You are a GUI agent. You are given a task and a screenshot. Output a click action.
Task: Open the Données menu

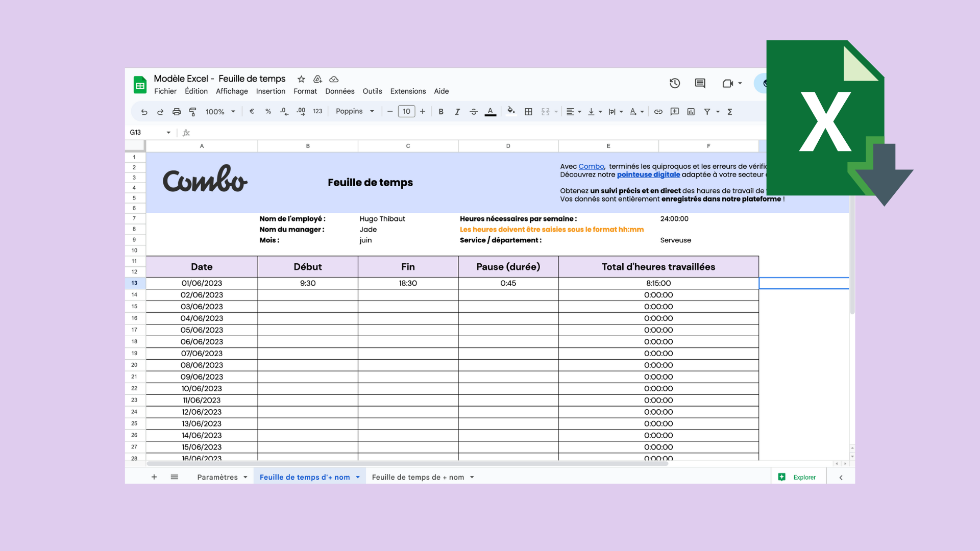coord(339,91)
